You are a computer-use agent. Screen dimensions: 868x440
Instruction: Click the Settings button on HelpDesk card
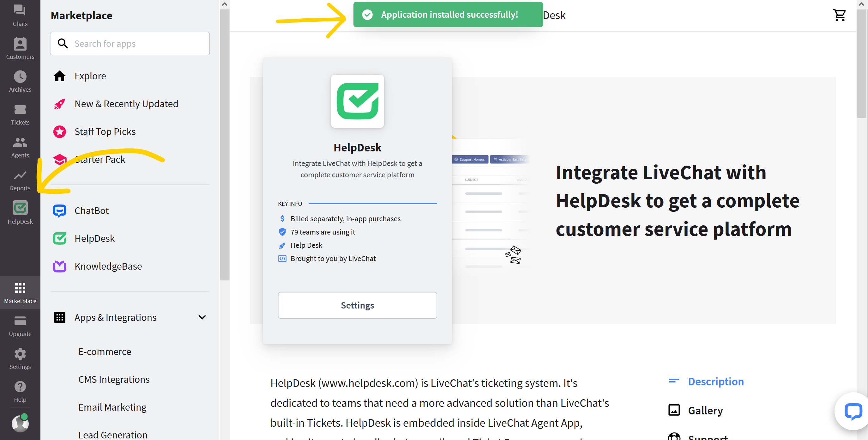[x=357, y=305]
